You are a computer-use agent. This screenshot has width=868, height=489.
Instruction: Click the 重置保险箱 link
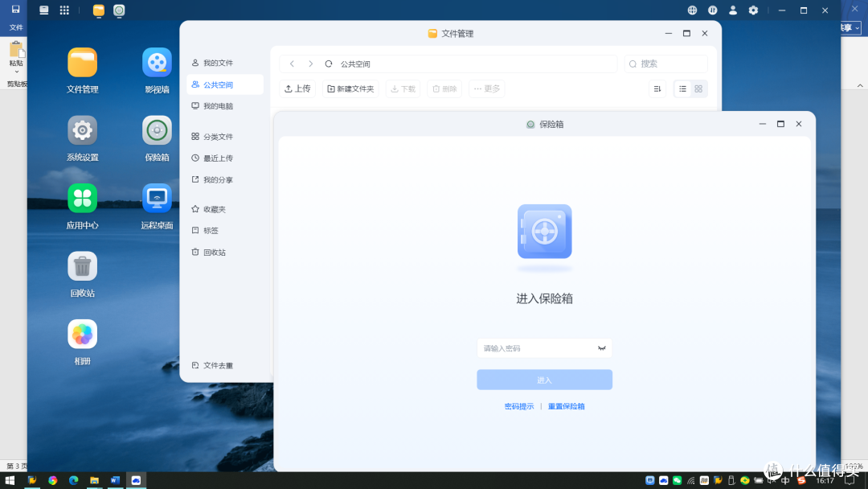coord(567,406)
